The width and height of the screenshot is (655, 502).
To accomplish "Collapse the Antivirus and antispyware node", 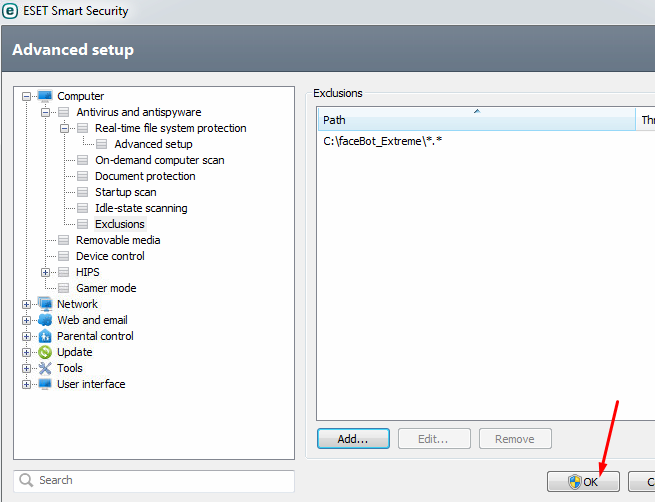I will point(46,112).
